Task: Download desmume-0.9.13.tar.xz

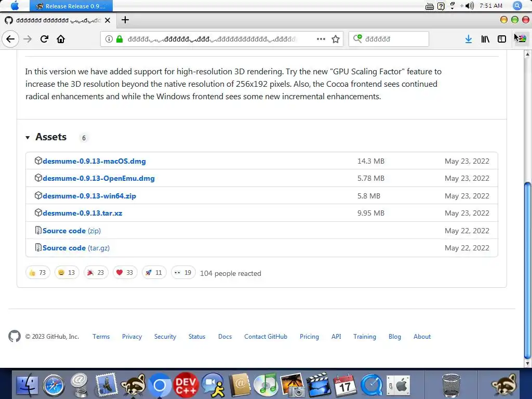Action: 83,214
